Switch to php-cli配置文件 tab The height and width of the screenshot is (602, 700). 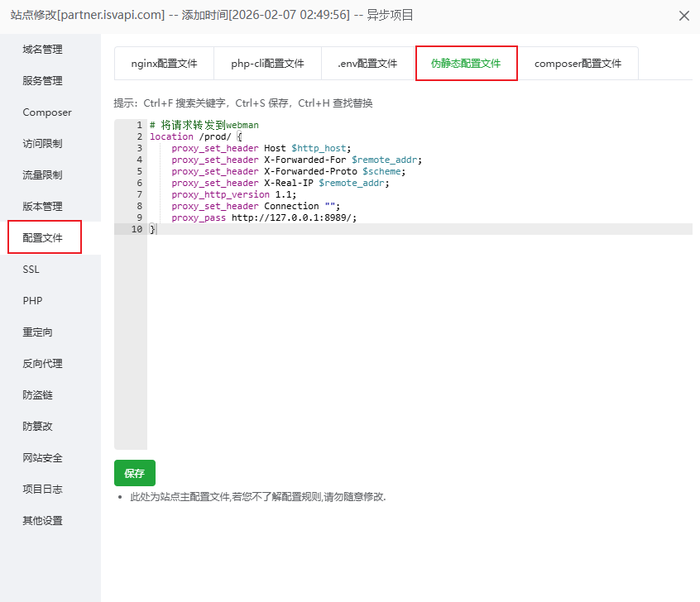click(x=267, y=64)
